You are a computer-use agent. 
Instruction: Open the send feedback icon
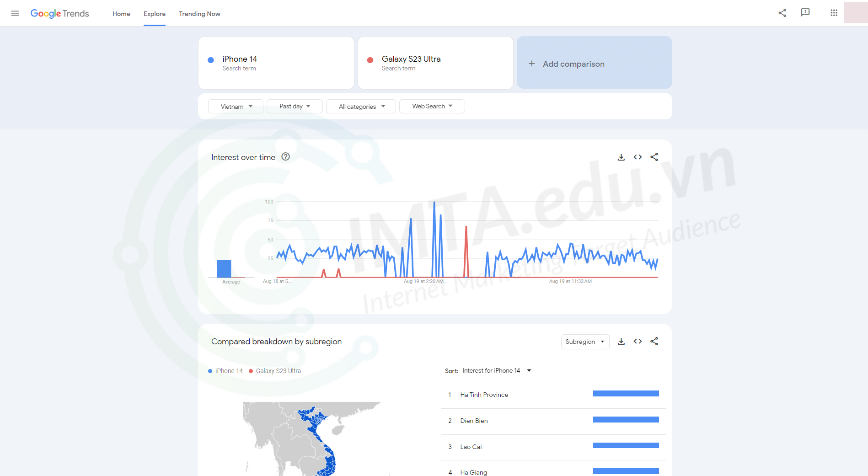point(805,13)
